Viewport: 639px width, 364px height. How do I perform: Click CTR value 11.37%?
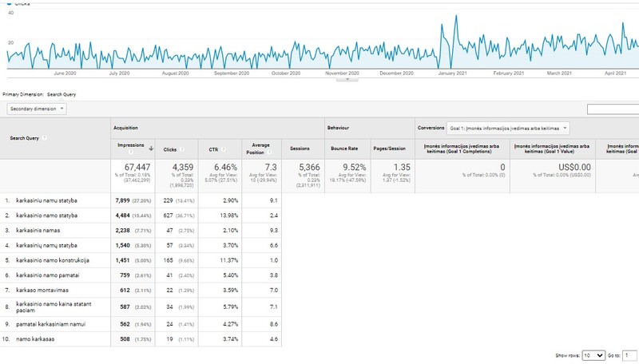[x=228, y=260]
